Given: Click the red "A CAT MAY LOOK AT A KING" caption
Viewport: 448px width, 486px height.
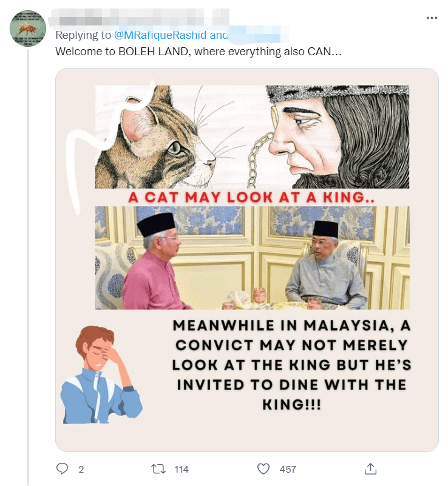Looking at the screenshot, I should pos(251,197).
